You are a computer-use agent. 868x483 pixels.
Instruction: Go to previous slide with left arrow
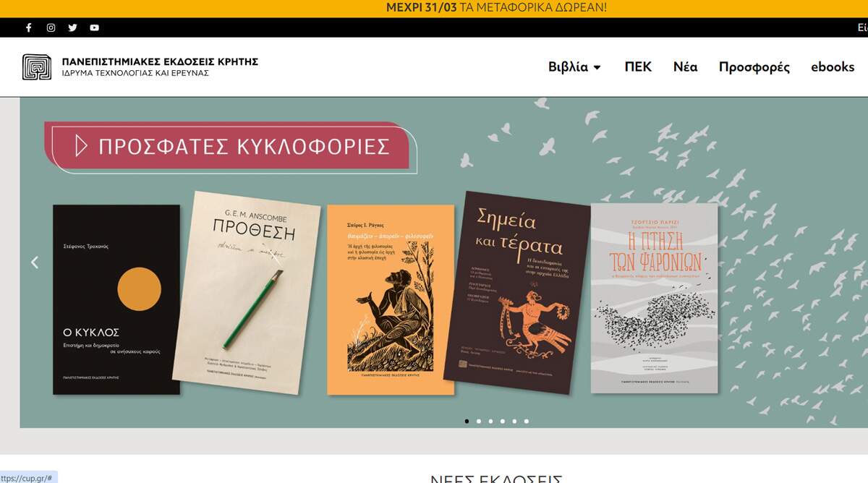(x=35, y=262)
